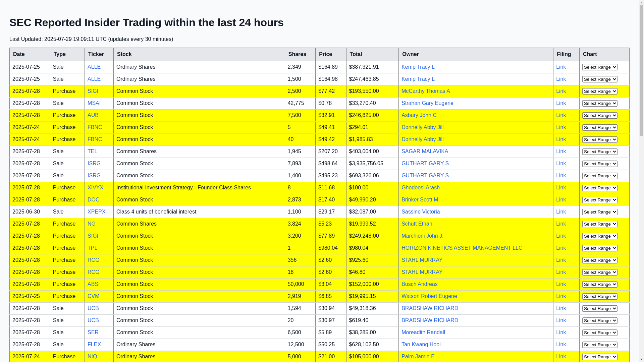The width and height of the screenshot is (644, 362).
Task: Open the FLEX ticker link
Action: (94, 345)
